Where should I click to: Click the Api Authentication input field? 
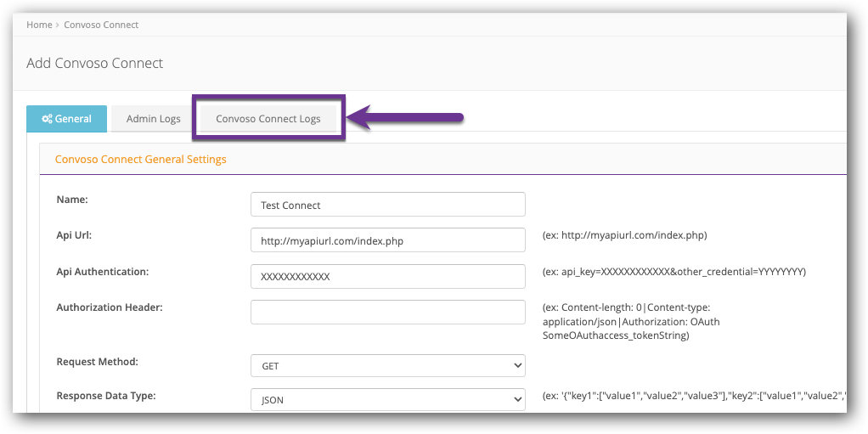point(387,276)
